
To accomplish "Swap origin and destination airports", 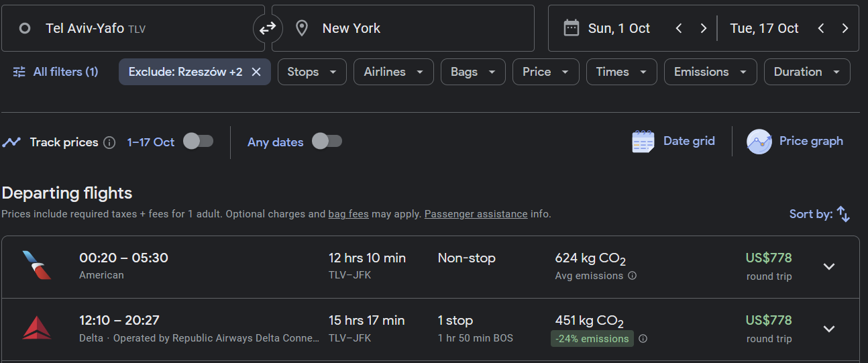I will 268,28.
